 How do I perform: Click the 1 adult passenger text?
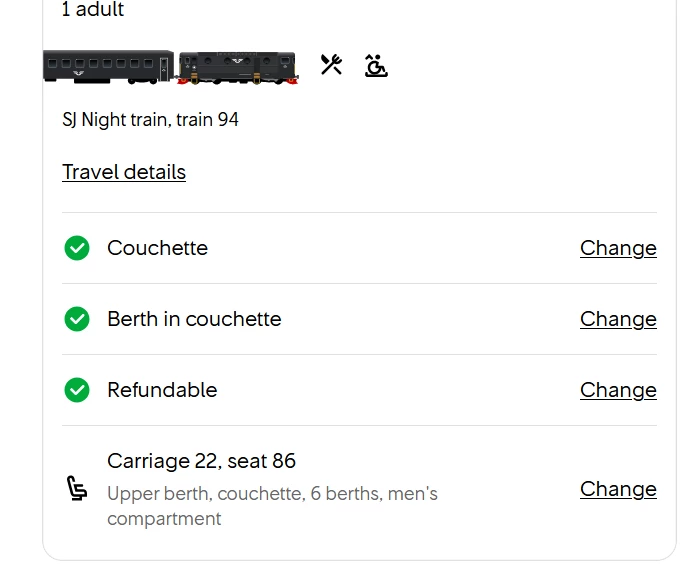[93, 10]
